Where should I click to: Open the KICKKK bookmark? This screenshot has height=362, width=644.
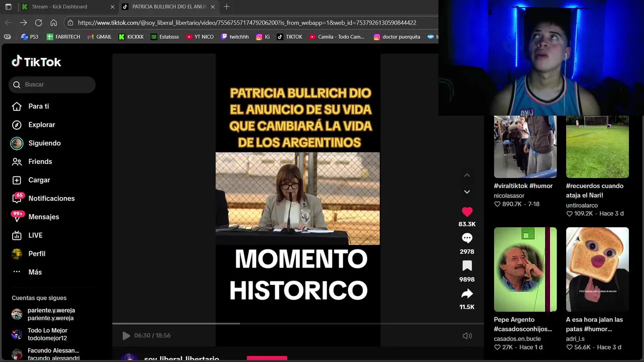131,37
